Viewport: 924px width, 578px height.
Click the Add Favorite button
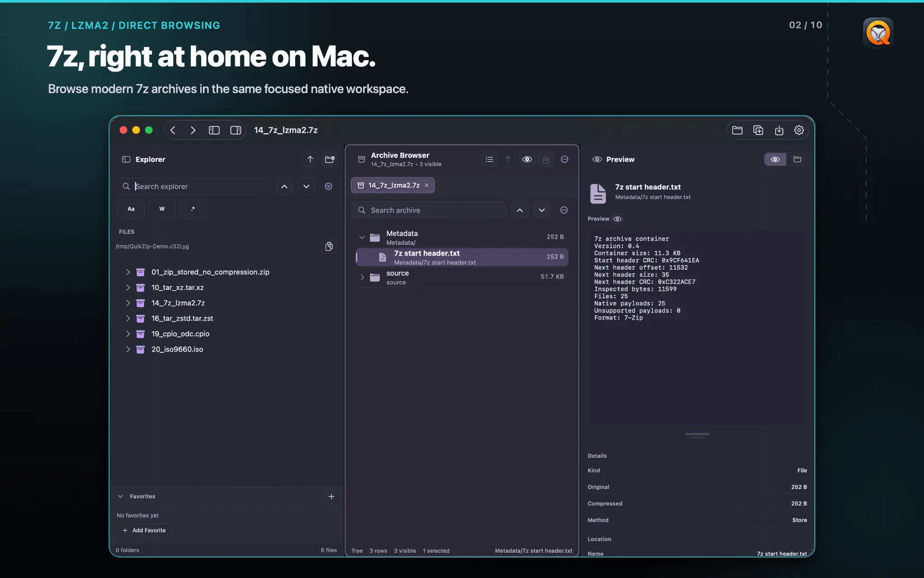pos(144,530)
